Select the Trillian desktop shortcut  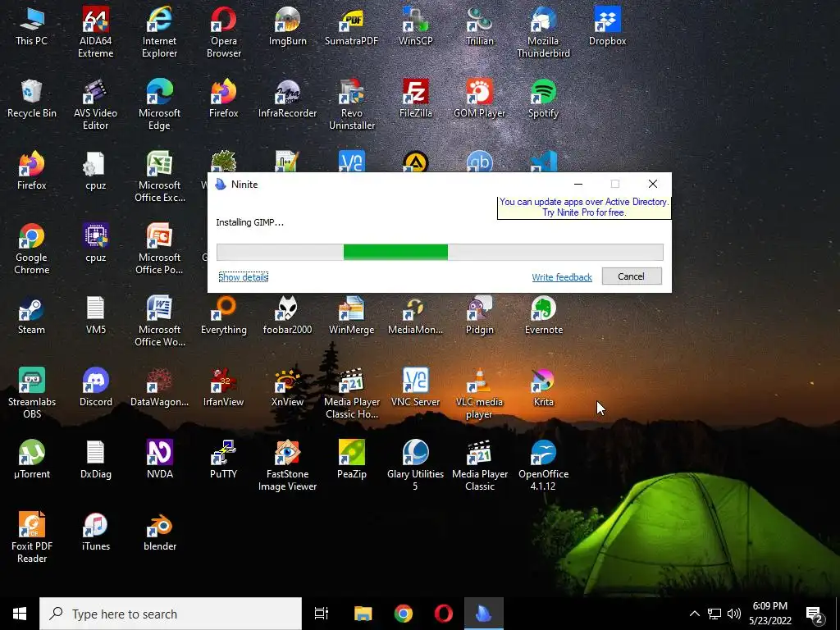[x=479, y=26]
